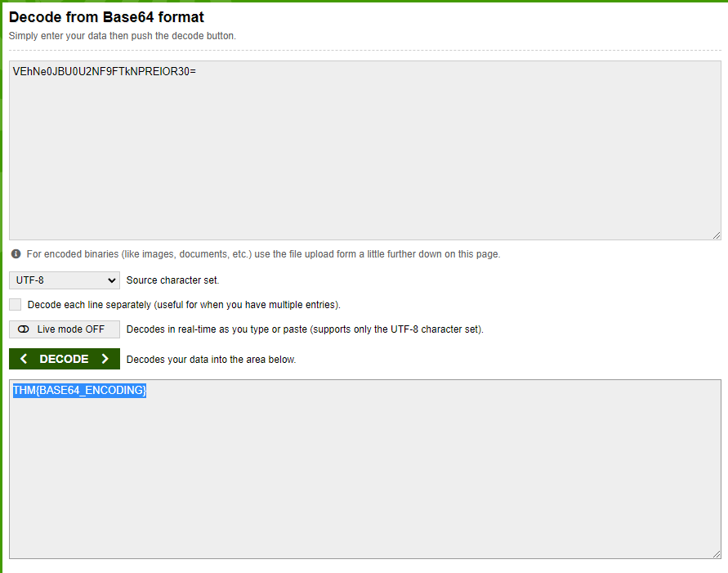The image size is (728, 573).
Task: Click the switch icon in Live mode button
Action: click(x=23, y=329)
